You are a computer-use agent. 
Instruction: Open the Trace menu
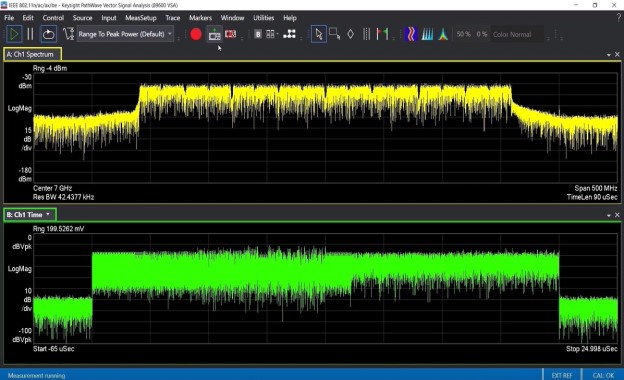pyautogui.click(x=173, y=18)
